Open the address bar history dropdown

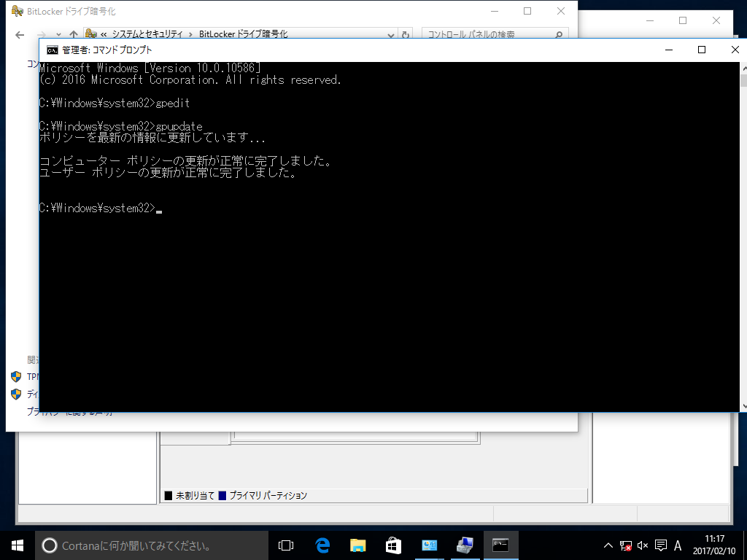[x=391, y=35]
